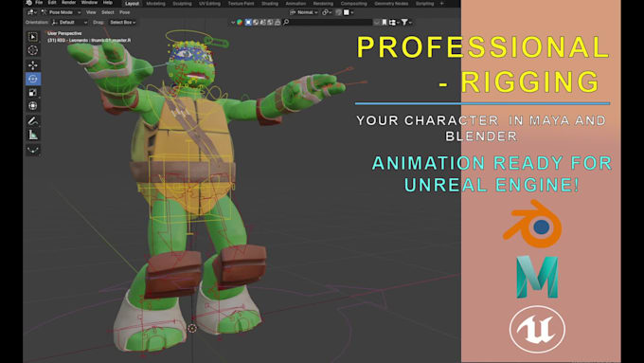
Task: Switch to the Shading workspace tab
Action: [x=270, y=3]
